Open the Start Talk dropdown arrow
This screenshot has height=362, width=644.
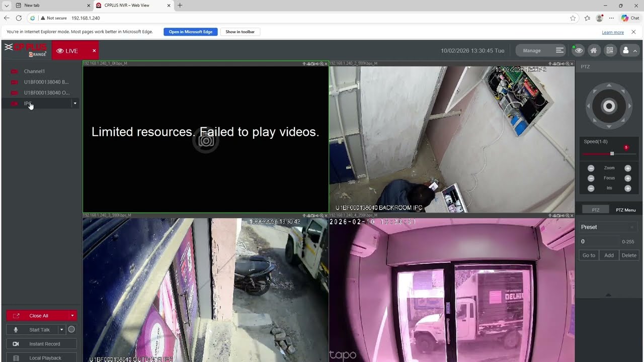point(61,330)
